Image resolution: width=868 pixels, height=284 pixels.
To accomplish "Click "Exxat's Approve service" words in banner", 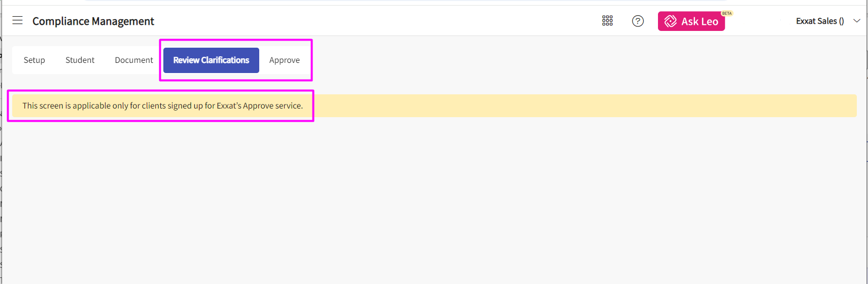I will click(x=259, y=105).
